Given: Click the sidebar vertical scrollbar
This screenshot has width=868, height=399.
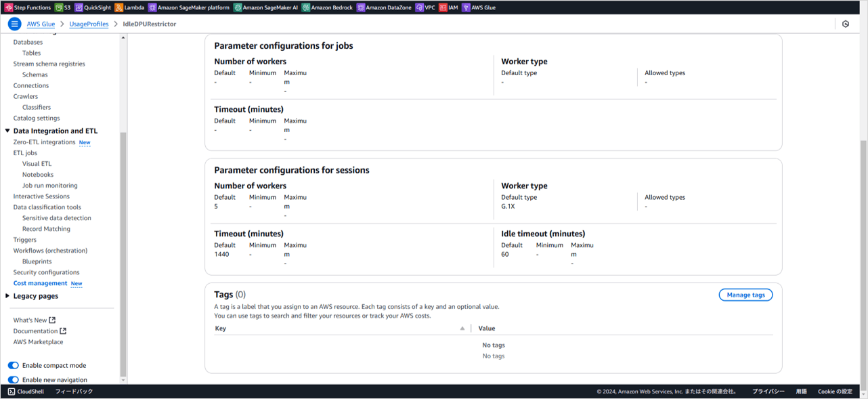Looking at the screenshot, I should (123, 254).
